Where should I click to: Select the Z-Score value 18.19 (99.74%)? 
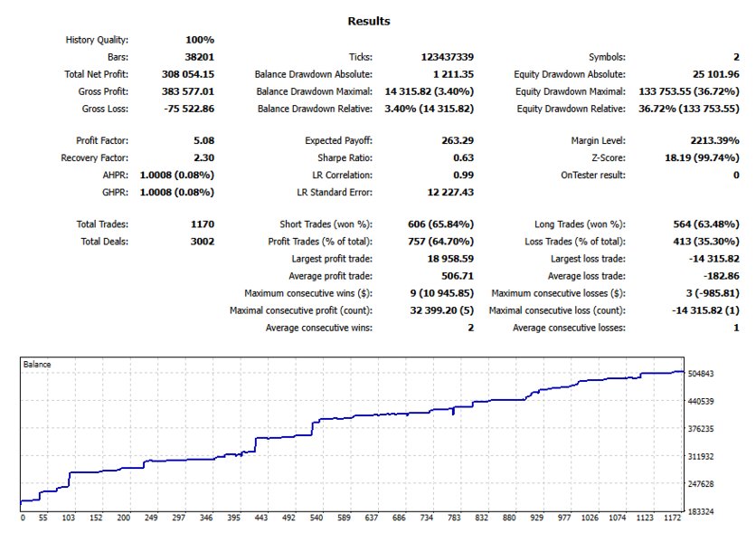click(702, 157)
